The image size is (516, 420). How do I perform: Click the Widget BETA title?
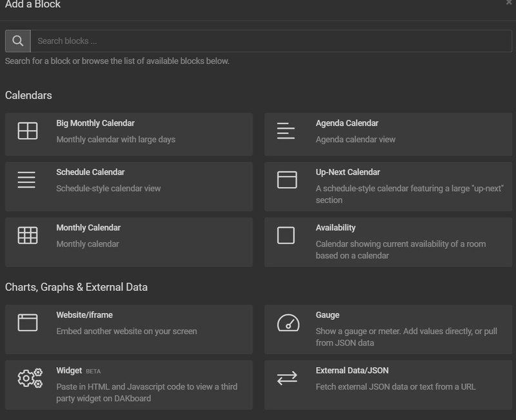point(78,370)
